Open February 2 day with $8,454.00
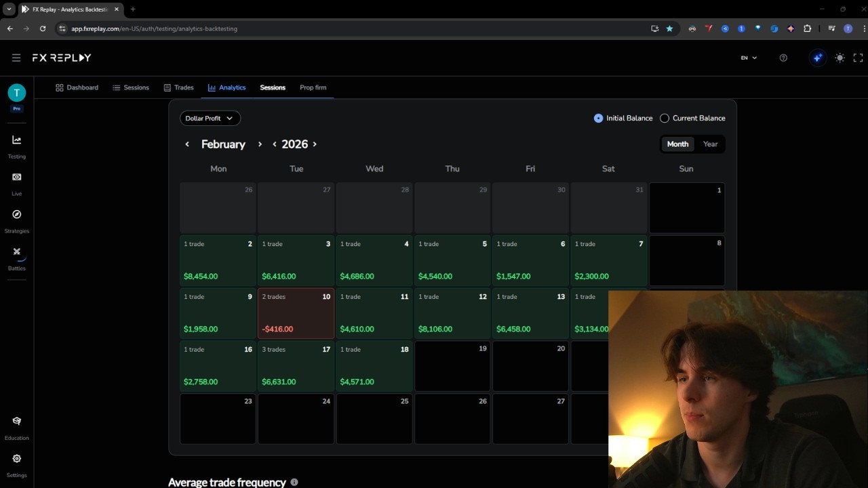 [218, 260]
